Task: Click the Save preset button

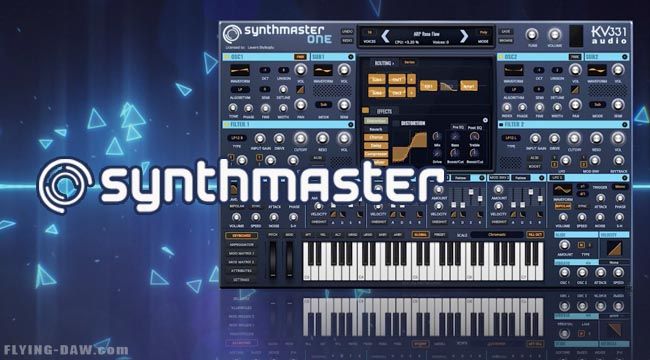Action: (505, 32)
